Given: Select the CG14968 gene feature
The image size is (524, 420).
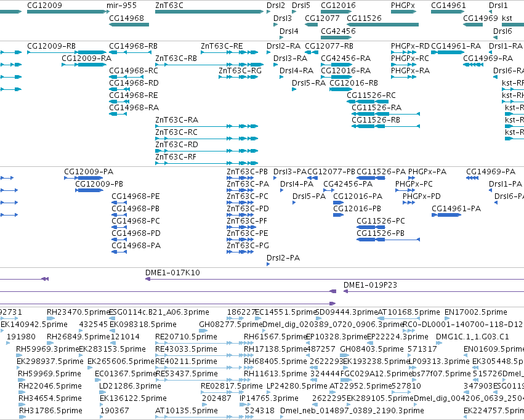Looking at the screenshot, I should (x=129, y=25).
